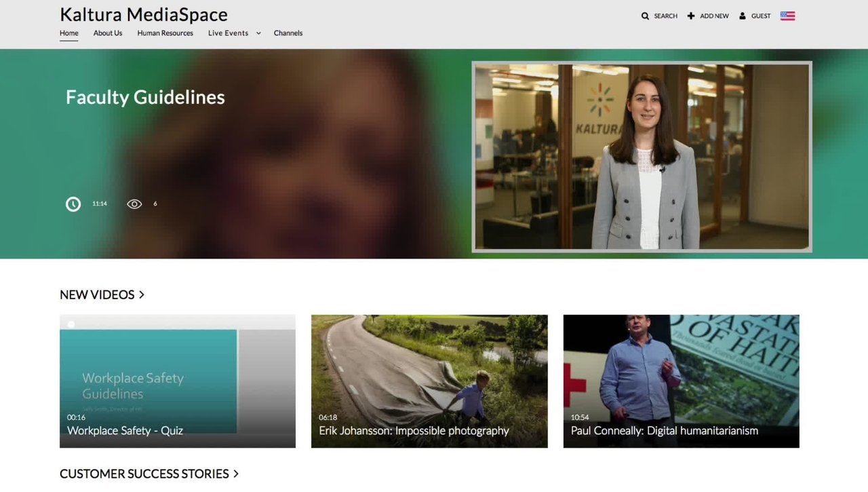Open the Faculty Guidelines title
The image size is (868, 492).
pyautogui.click(x=145, y=97)
